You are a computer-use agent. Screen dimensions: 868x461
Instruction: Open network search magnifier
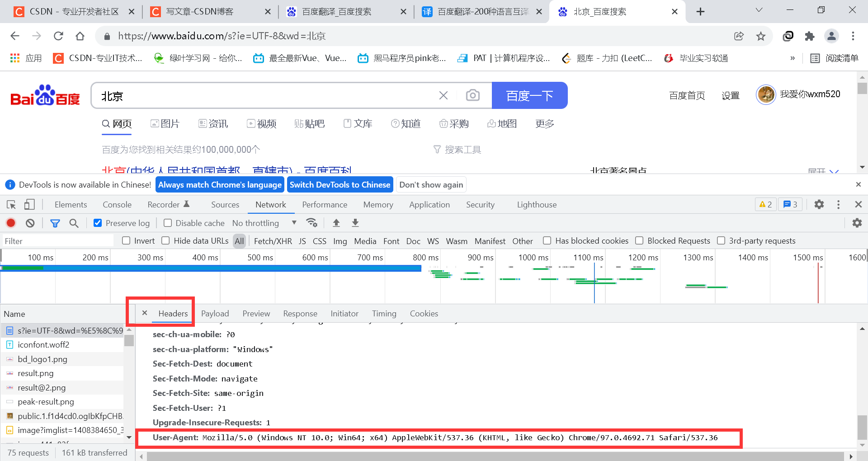point(74,223)
